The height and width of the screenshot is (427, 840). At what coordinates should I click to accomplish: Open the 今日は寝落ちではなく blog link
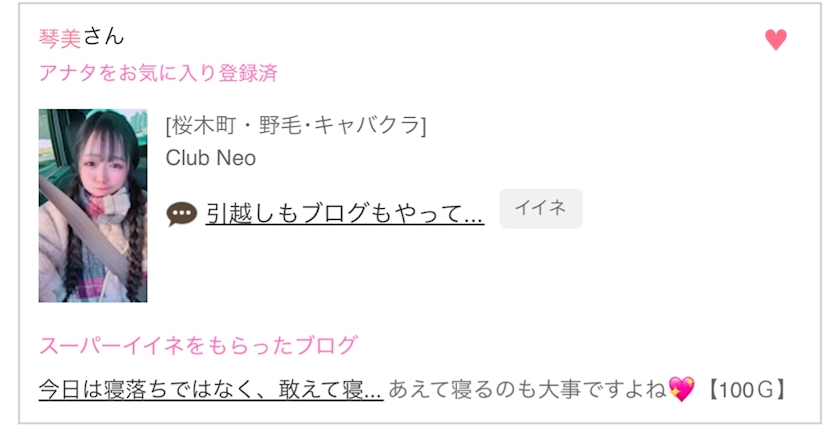[x=211, y=389]
